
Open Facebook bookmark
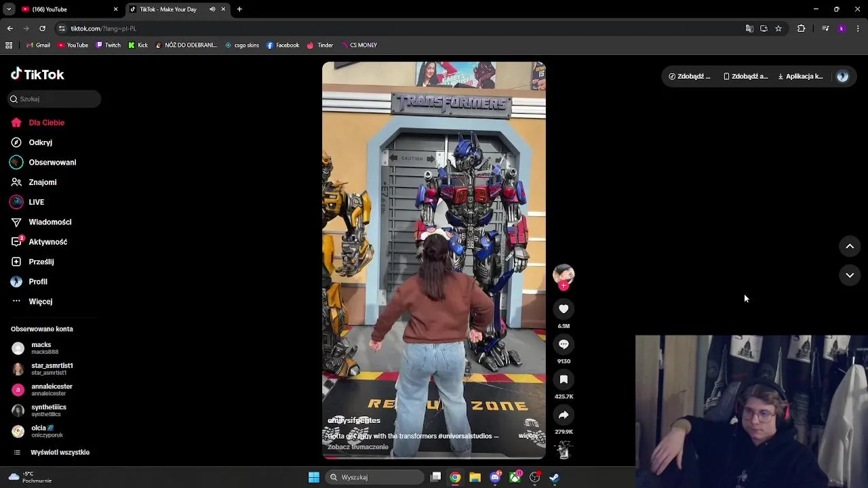tap(283, 45)
